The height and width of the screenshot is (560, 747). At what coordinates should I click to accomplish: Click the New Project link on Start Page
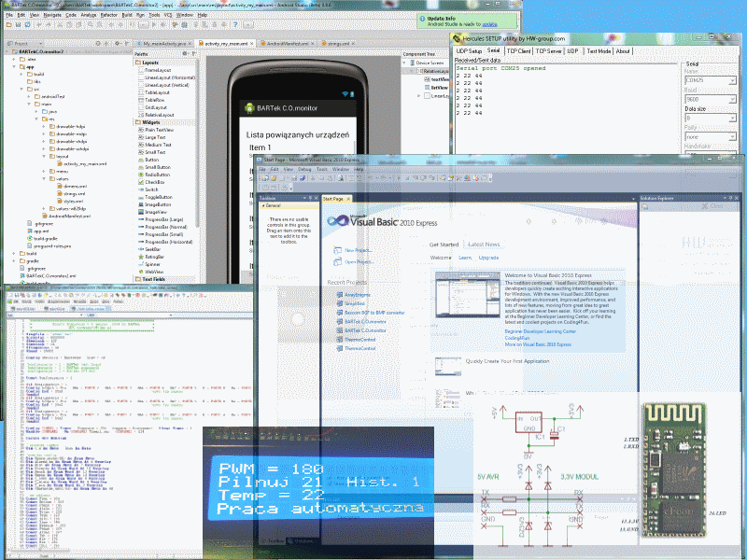click(358, 250)
